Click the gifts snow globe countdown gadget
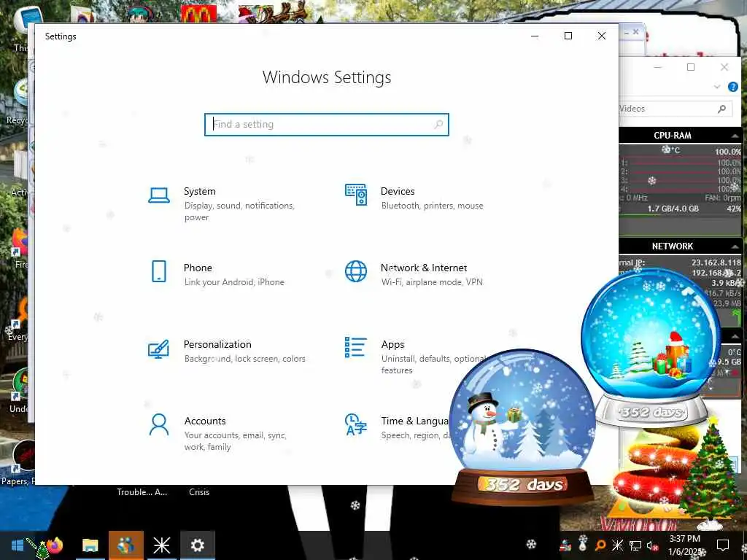The height and width of the screenshot is (560, 747). pos(651,346)
